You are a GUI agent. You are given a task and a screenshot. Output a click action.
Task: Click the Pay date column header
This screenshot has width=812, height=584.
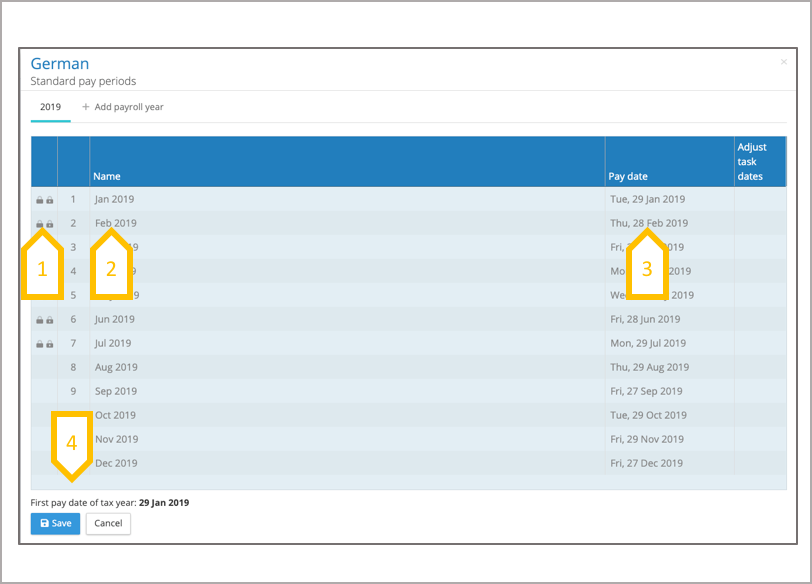(628, 177)
